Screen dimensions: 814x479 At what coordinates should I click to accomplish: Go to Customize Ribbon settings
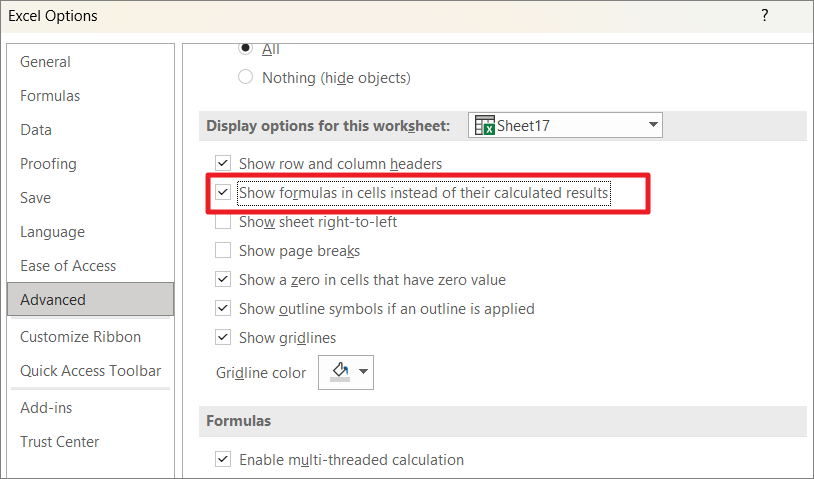80,337
